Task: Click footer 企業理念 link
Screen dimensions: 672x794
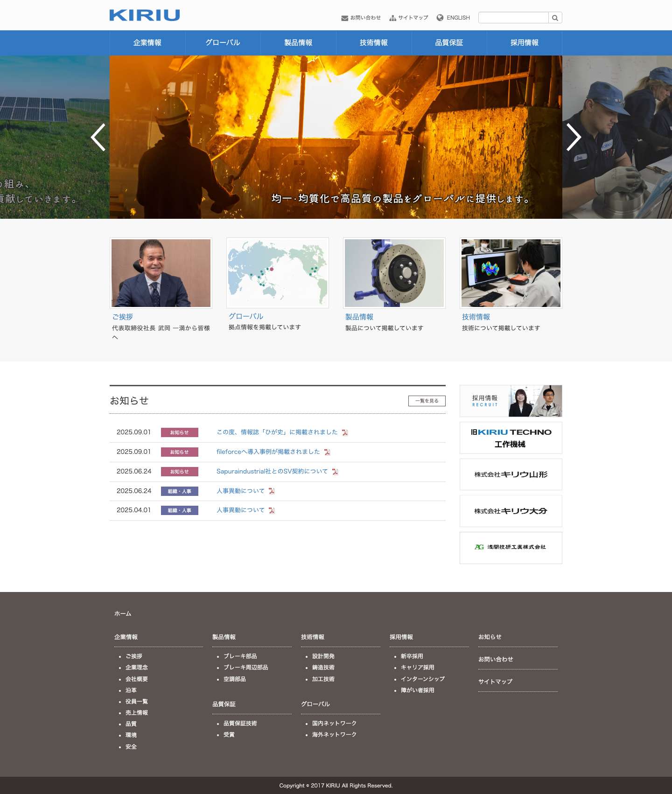Action: click(x=137, y=668)
